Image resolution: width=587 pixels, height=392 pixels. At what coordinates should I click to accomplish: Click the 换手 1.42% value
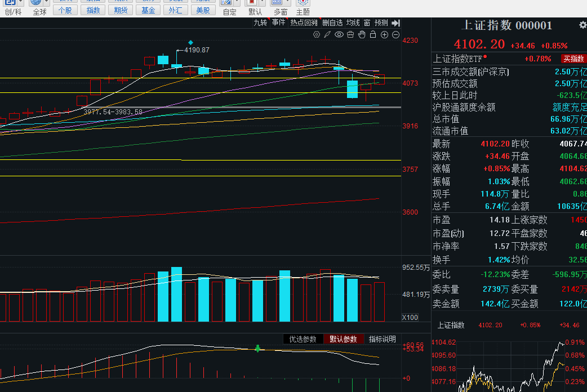point(499,260)
